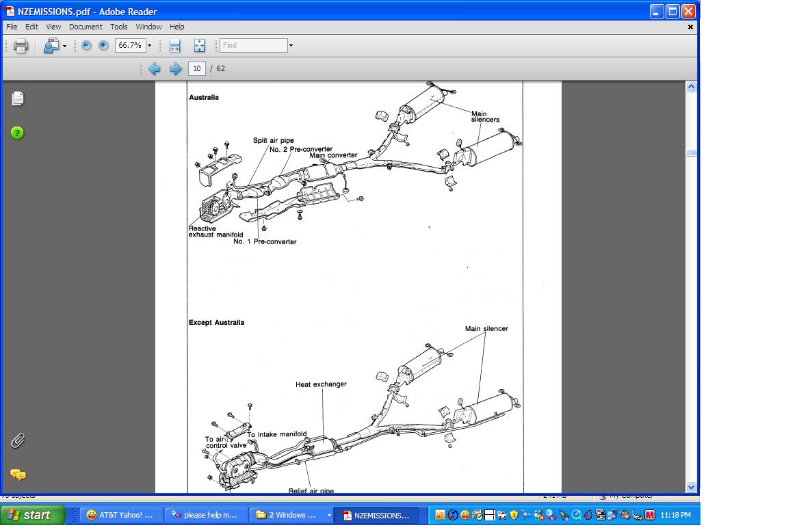Click the Print icon in toolbar
799x532 pixels.
pyautogui.click(x=21, y=46)
